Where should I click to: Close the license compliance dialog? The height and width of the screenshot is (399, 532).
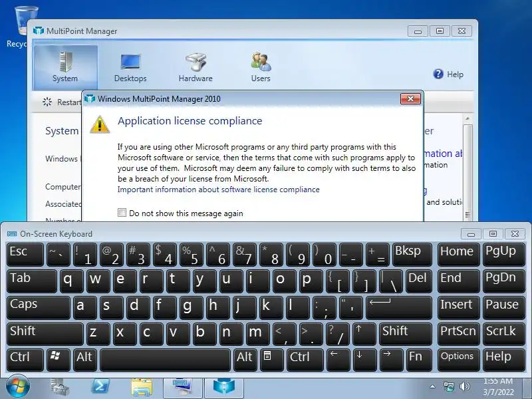coord(410,98)
